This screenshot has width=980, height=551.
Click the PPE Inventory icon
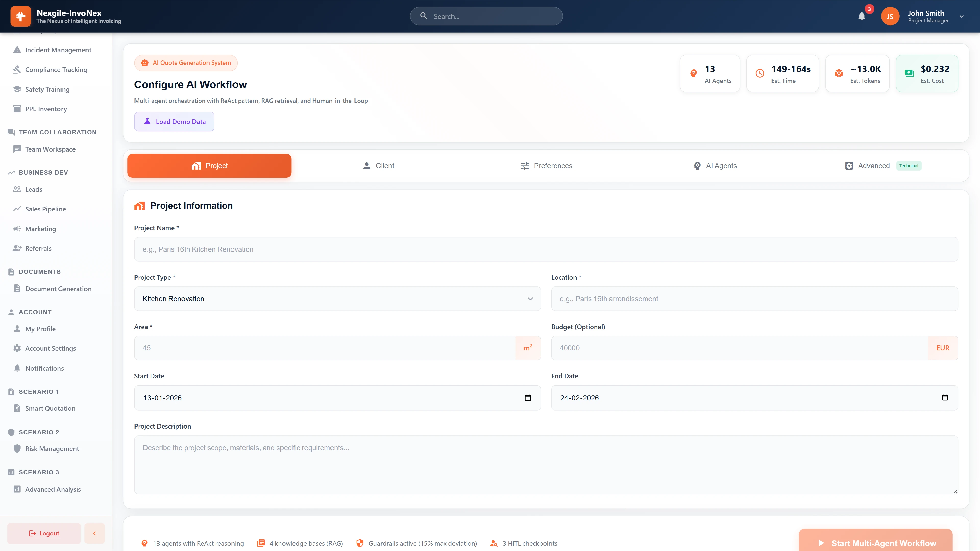[x=17, y=108]
